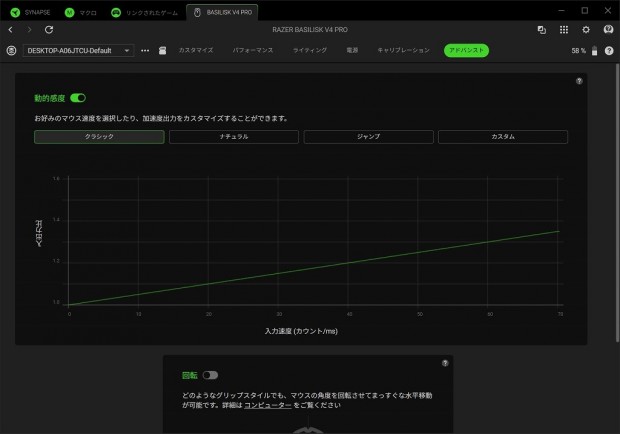Open the リンクされたゲーム tab
620x434 pixels.
144,12
